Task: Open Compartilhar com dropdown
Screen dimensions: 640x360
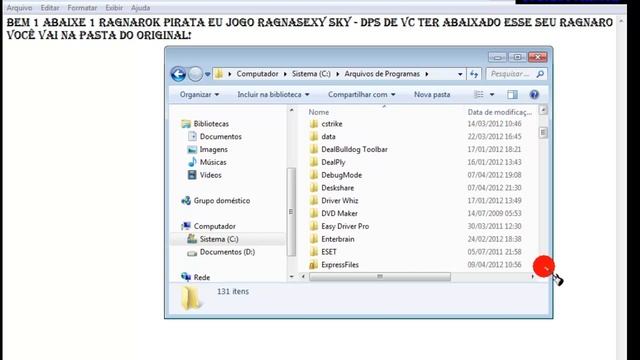Action: pos(362,94)
